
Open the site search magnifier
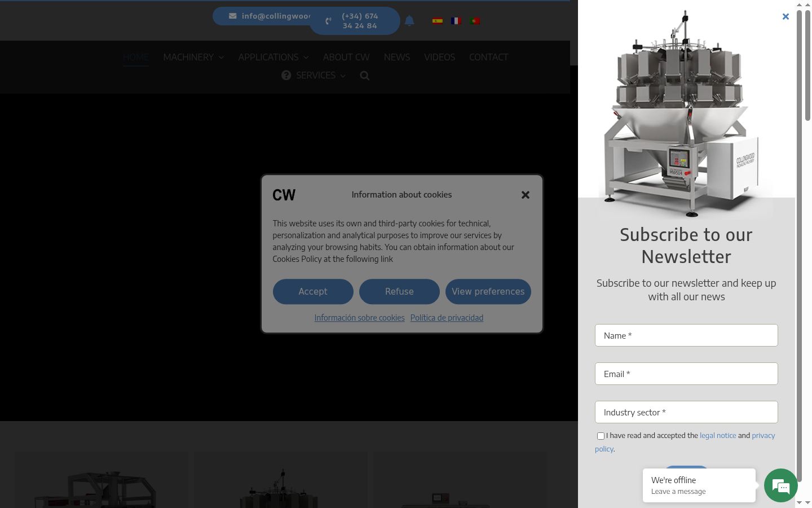[x=365, y=76]
